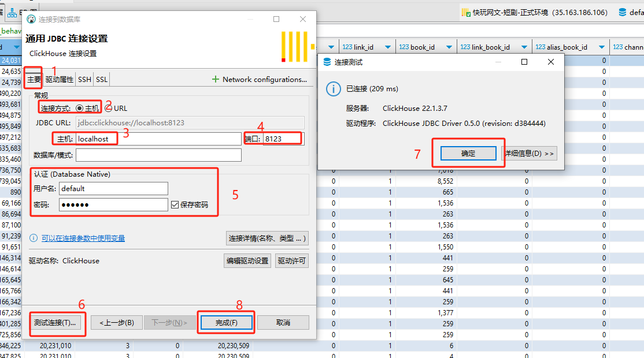Open the 驱动属性 tab

click(x=59, y=79)
